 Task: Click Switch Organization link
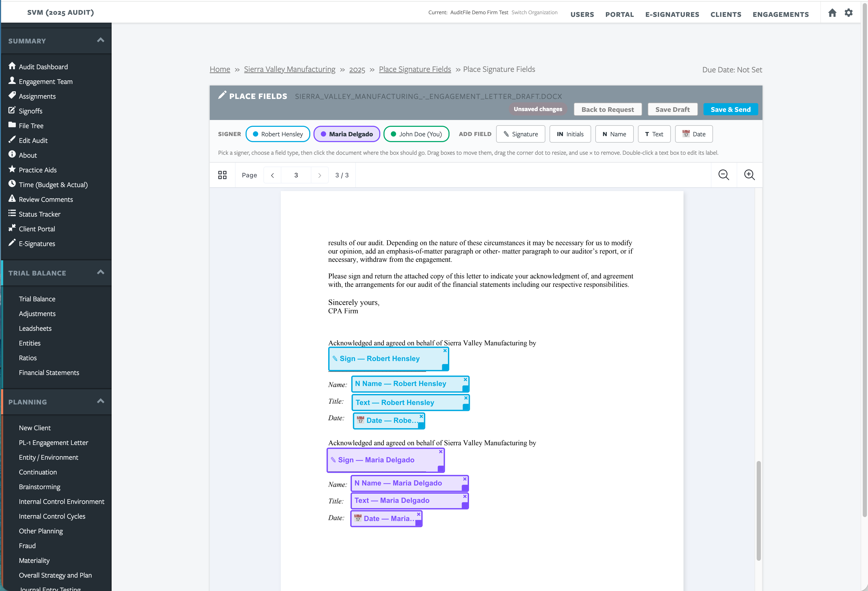click(x=534, y=12)
